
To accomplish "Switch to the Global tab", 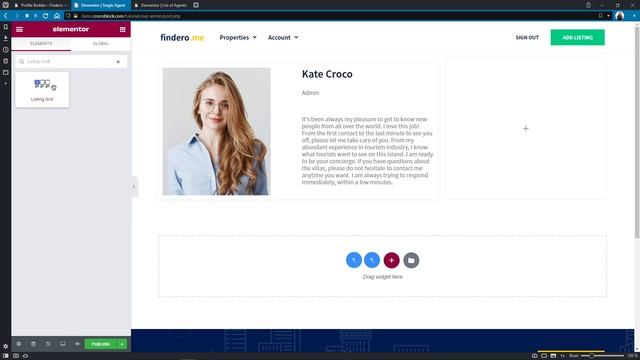I will pos(101,44).
